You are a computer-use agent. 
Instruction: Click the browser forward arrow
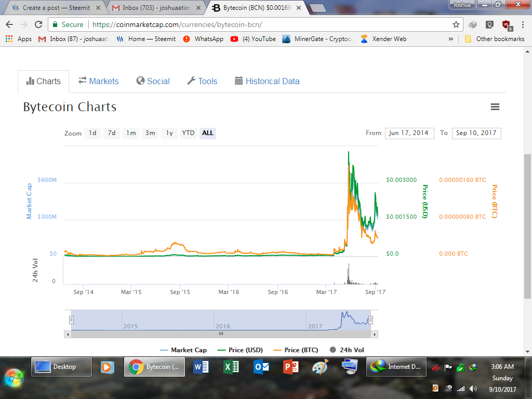24,24
